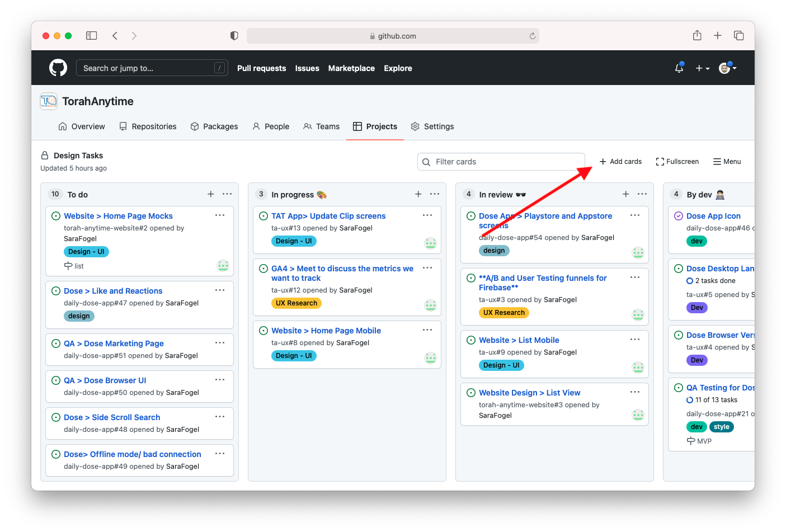Click Design - UI label on Home Page Mocks
This screenshot has height=532, width=786.
pyautogui.click(x=86, y=252)
